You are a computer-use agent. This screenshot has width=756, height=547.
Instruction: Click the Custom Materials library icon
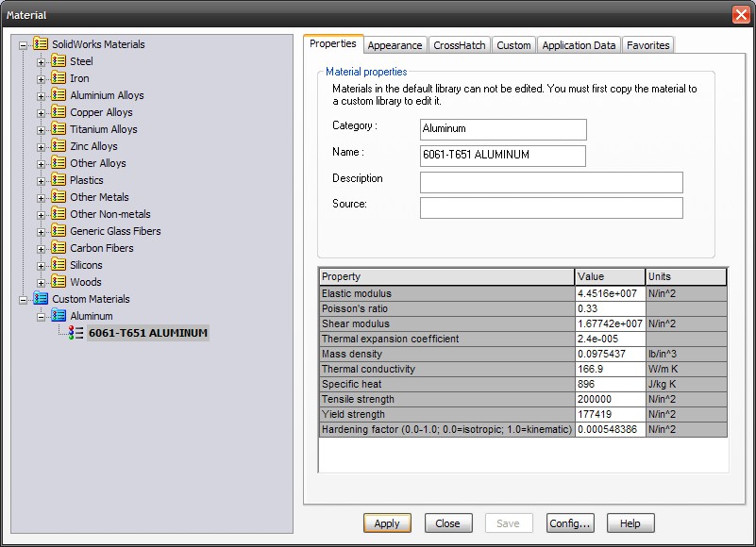pos(41,298)
